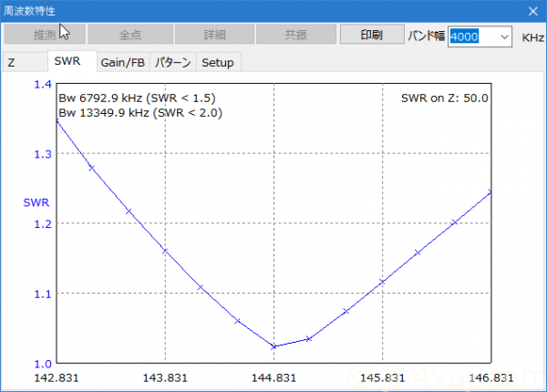Click the 詳細 button
The width and height of the screenshot is (547, 392).
pyautogui.click(x=214, y=36)
